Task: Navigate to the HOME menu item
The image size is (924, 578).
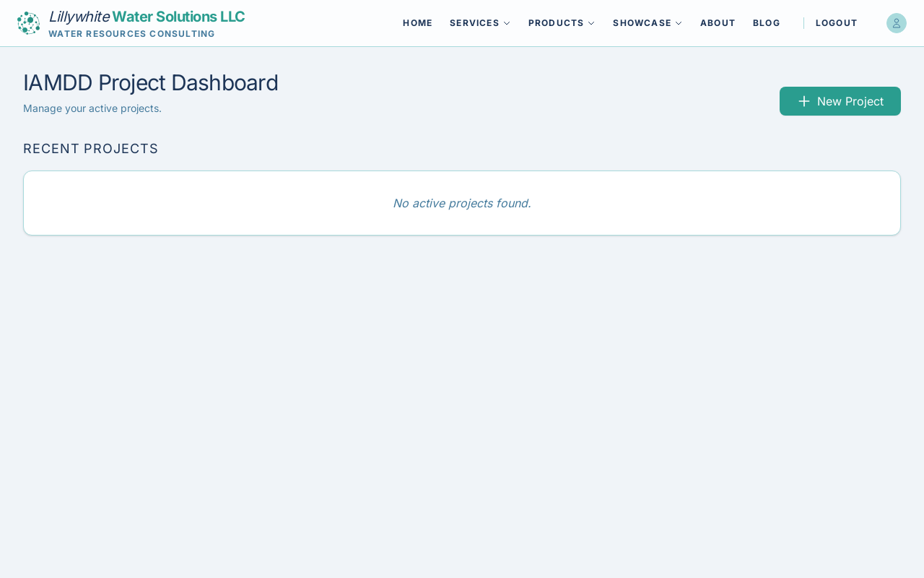Action: coord(417,22)
